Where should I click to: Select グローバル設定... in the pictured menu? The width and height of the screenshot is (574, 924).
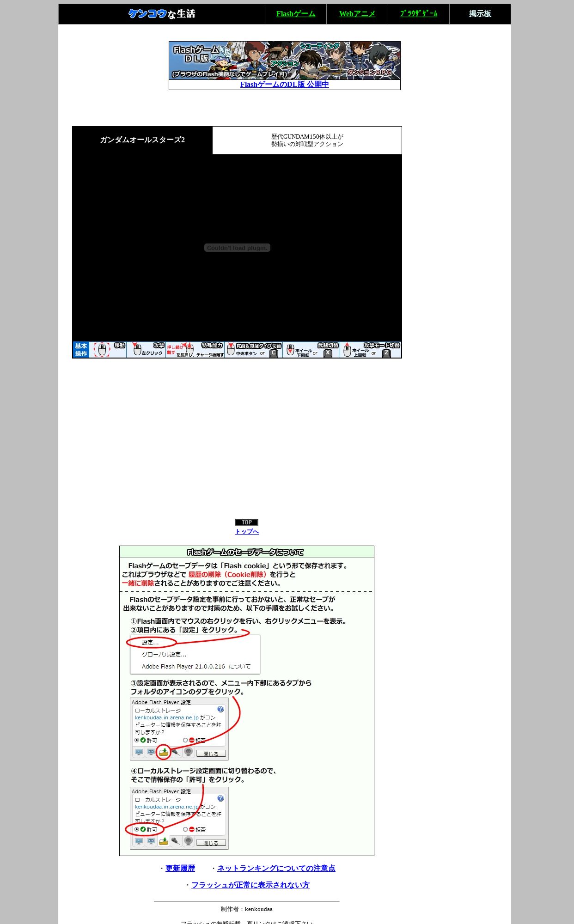[x=164, y=655]
